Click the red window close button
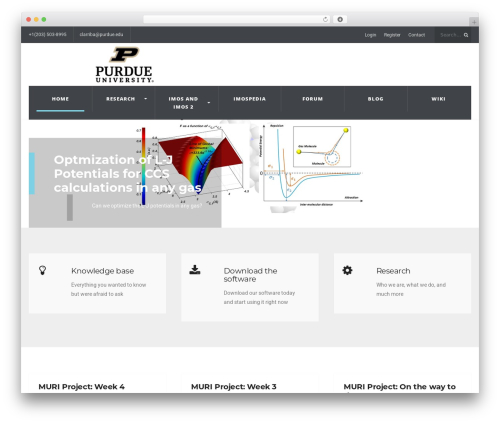 (x=29, y=19)
